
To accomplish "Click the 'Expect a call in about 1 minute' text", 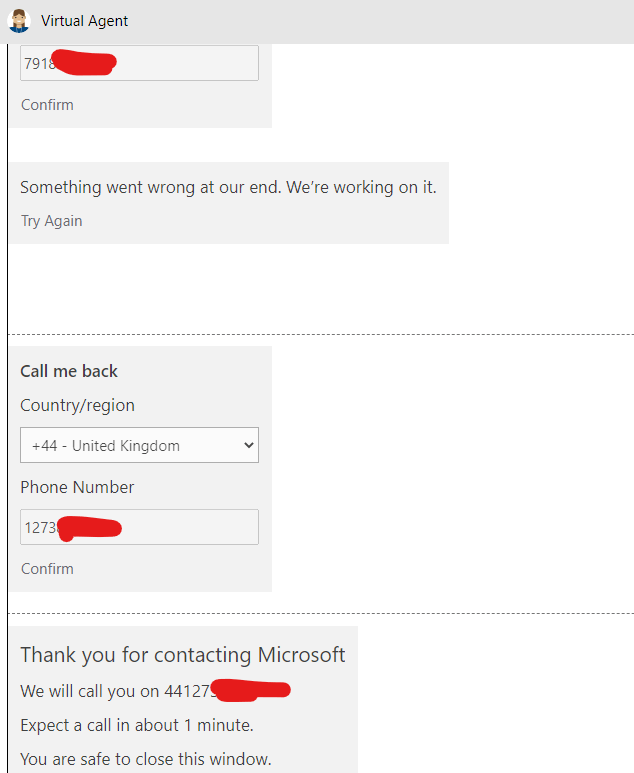I will (137, 726).
